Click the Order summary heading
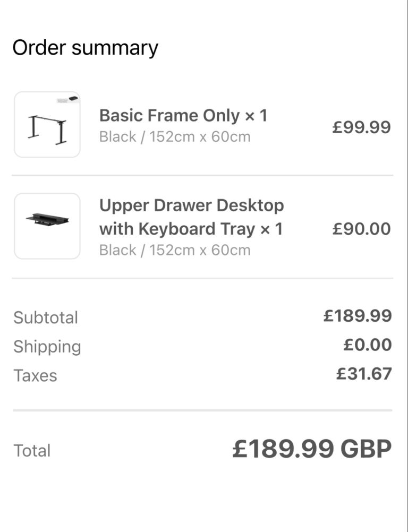 point(86,48)
